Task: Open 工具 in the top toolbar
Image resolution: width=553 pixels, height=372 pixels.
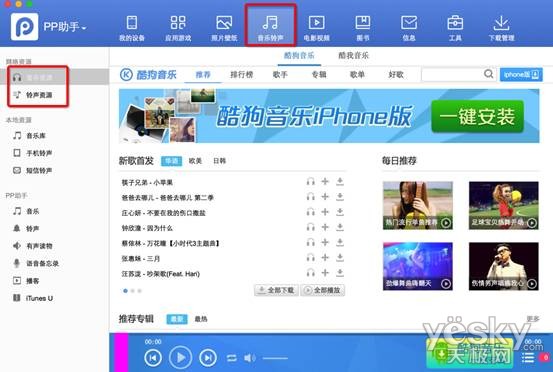Action: point(455,28)
